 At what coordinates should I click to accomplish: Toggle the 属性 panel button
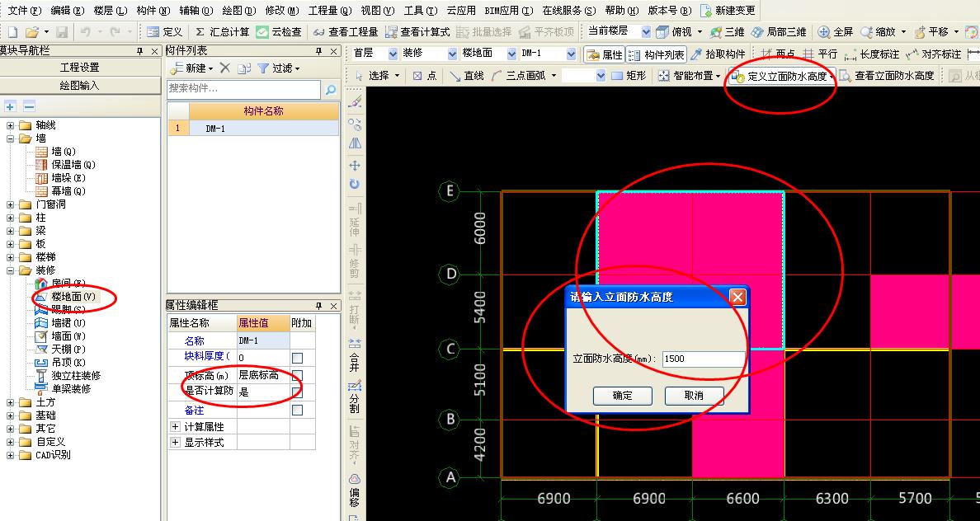coord(605,55)
